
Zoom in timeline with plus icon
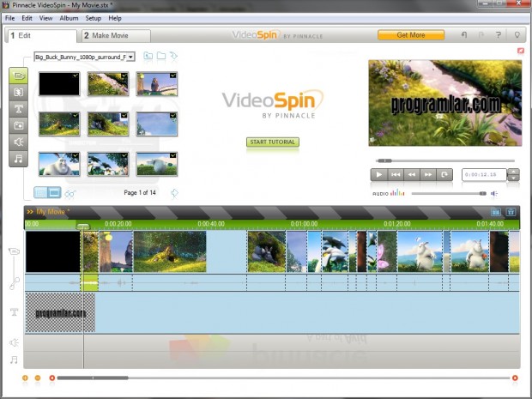click(x=25, y=378)
